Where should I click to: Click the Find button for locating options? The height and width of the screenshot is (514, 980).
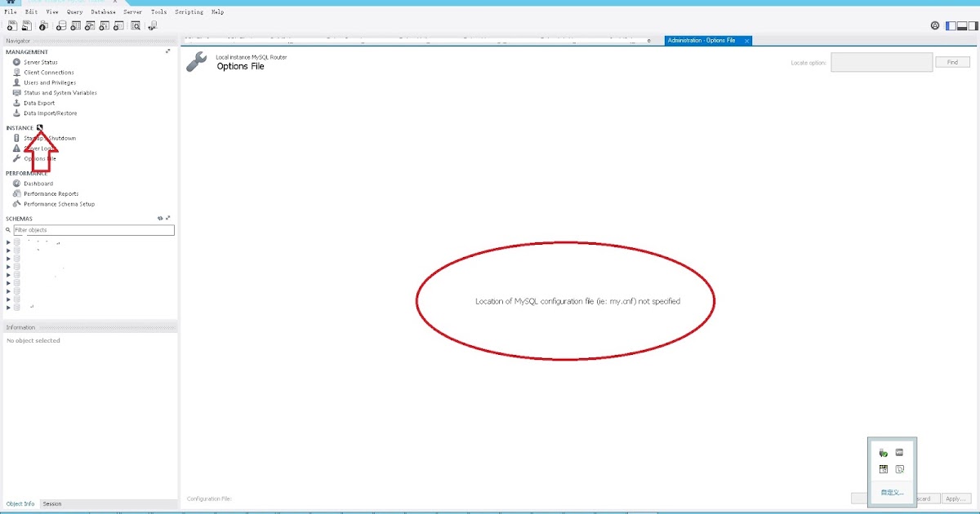952,61
